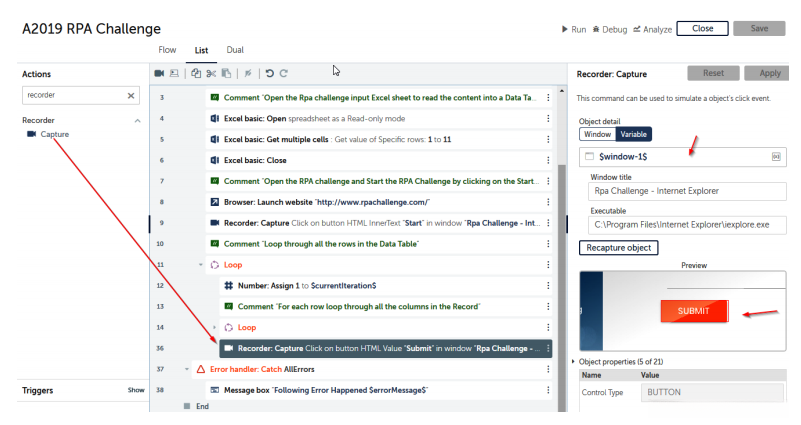Open the options menu for Error handler line
This screenshot has height=425, width=801.
point(548,369)
